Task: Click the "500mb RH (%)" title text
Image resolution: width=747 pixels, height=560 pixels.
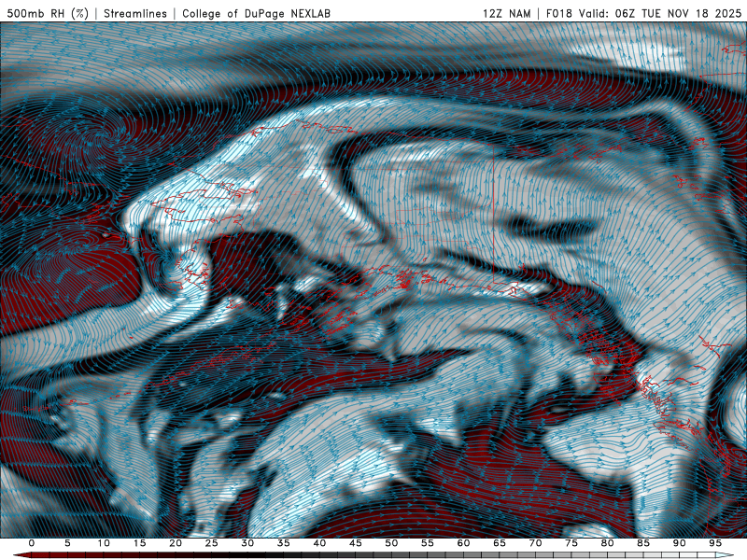Action: tap(48, 14)
